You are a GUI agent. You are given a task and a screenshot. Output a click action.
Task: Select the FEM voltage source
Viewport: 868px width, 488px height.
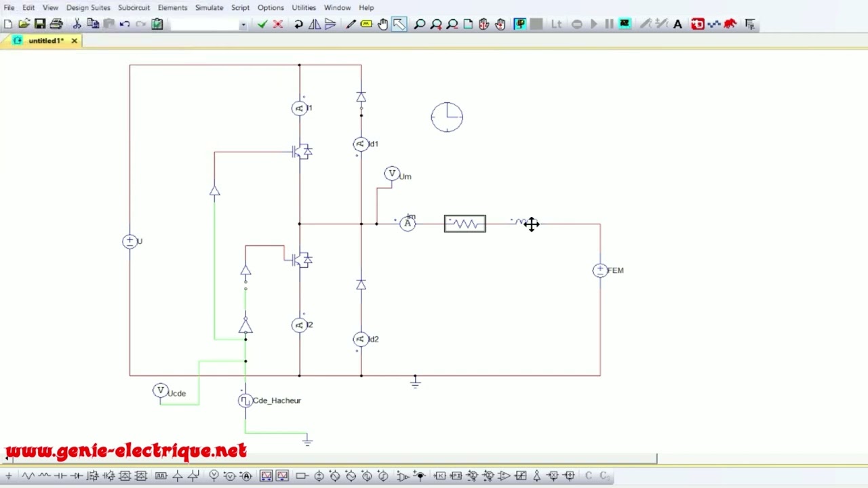(x=600, y=270)
